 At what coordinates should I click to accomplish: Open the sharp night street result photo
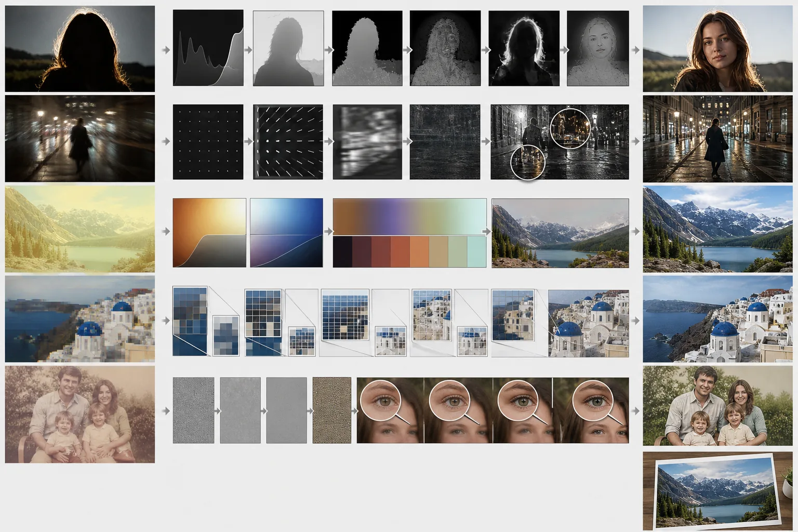[x=717, y=138]
